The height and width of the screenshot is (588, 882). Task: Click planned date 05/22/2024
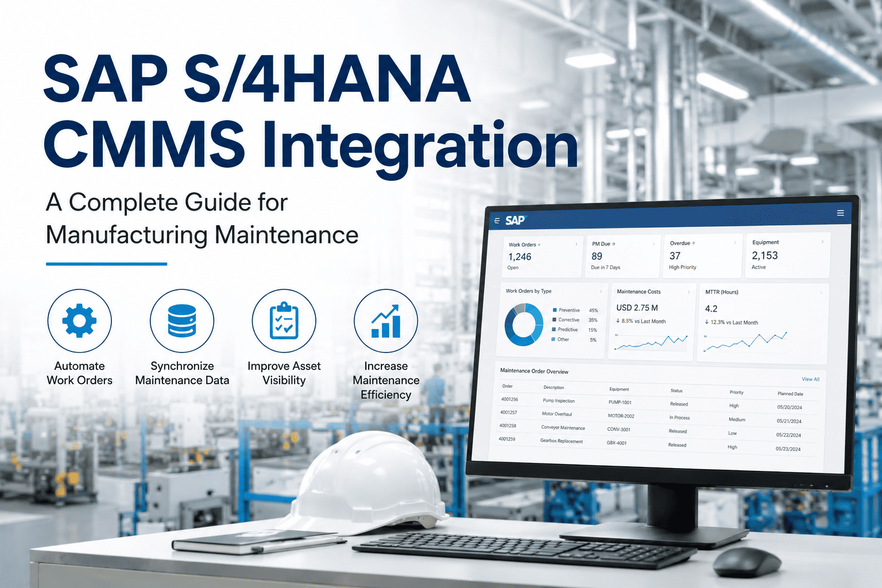(788, 435)
